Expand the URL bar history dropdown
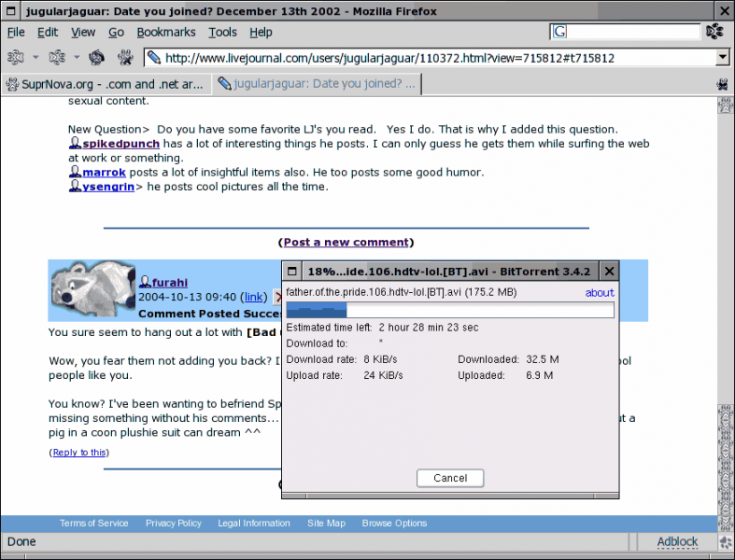The width and height of the screenshot is (735, 560). 721,58
